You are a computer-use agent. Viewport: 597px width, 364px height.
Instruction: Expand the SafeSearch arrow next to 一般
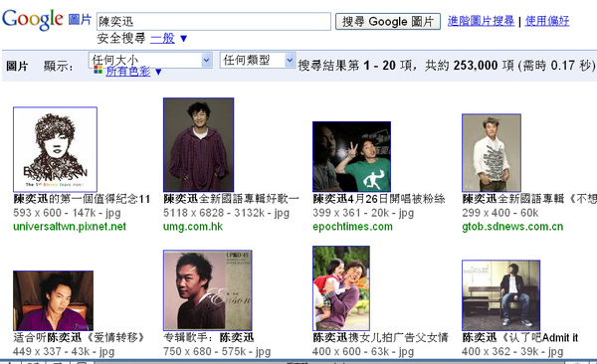coord(183,39)
